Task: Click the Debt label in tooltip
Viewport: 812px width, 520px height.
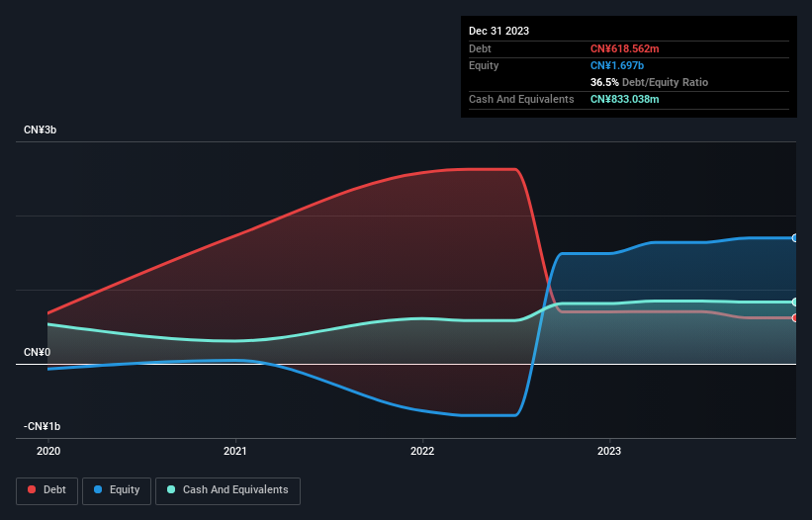Action: (480, 48)
